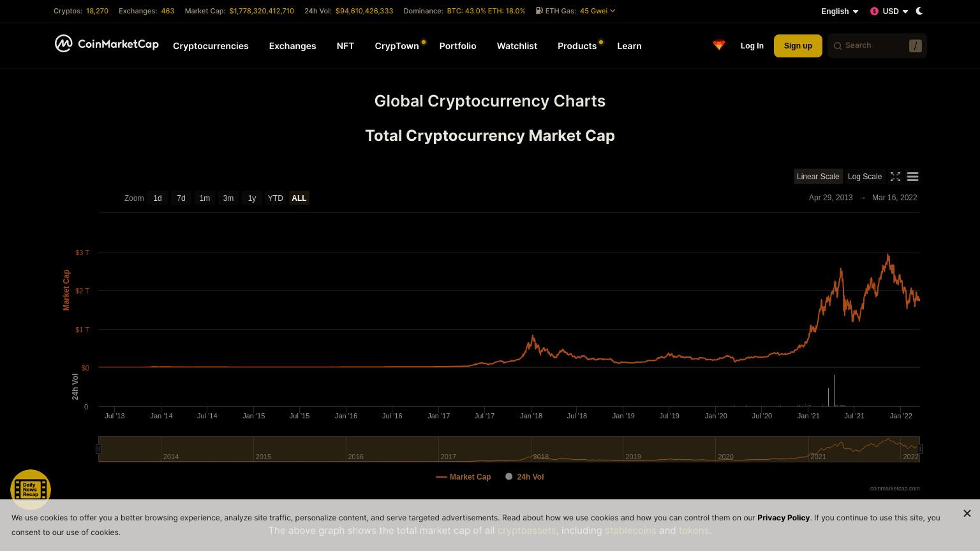Viewport: 980px width, 551px height.
Task: Click the tokens link below chart
Action: 694,531
